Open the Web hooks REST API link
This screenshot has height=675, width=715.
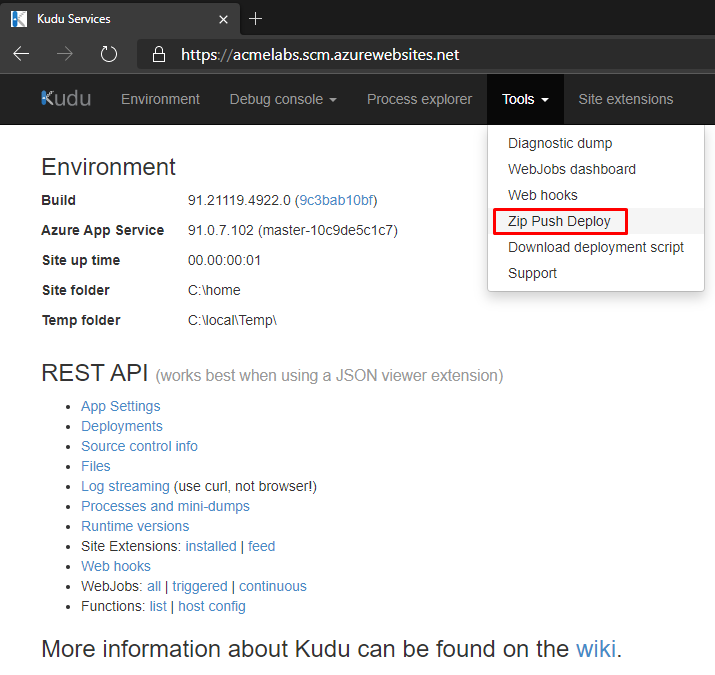point(116,566)
